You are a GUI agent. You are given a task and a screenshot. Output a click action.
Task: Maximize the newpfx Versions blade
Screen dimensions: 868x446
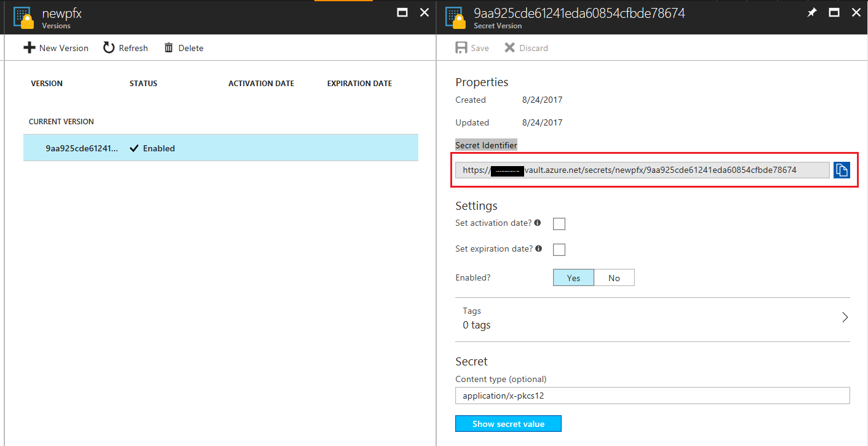402,12
